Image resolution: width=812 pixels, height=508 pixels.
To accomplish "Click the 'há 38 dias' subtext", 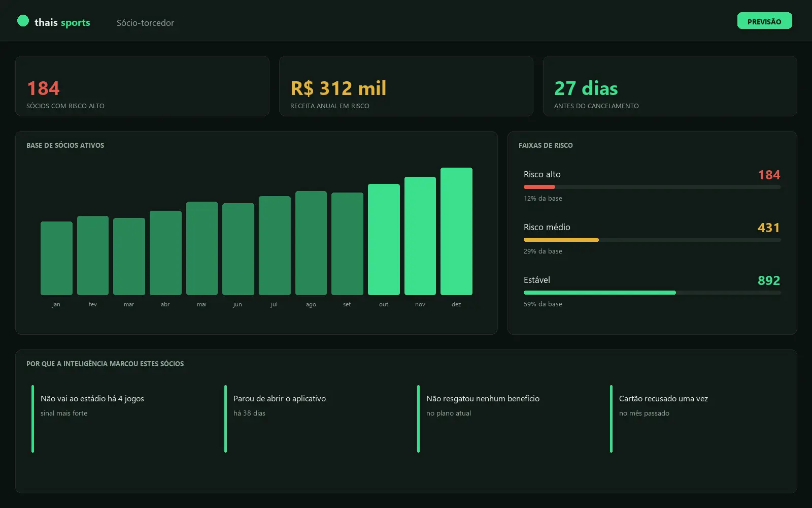I will tap(249, 414).
